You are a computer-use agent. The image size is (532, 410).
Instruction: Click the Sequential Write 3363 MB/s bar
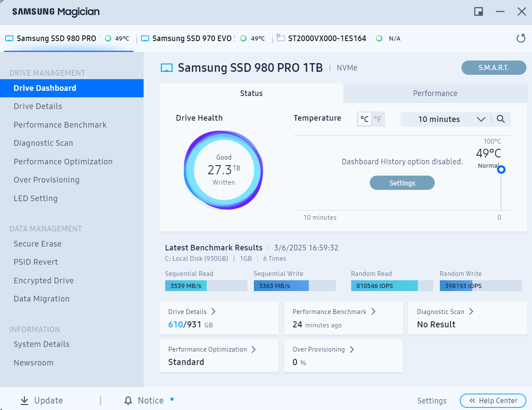(x=295, y=286)
